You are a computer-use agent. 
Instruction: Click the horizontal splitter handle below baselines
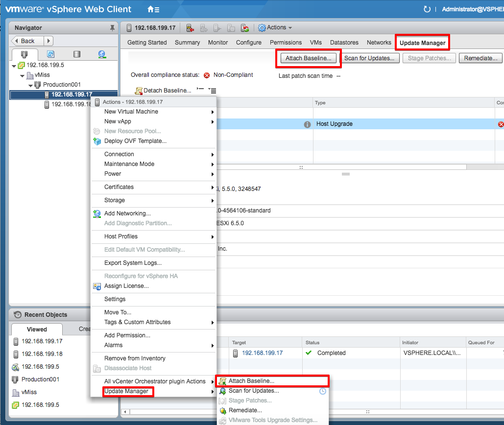(346, 174)
